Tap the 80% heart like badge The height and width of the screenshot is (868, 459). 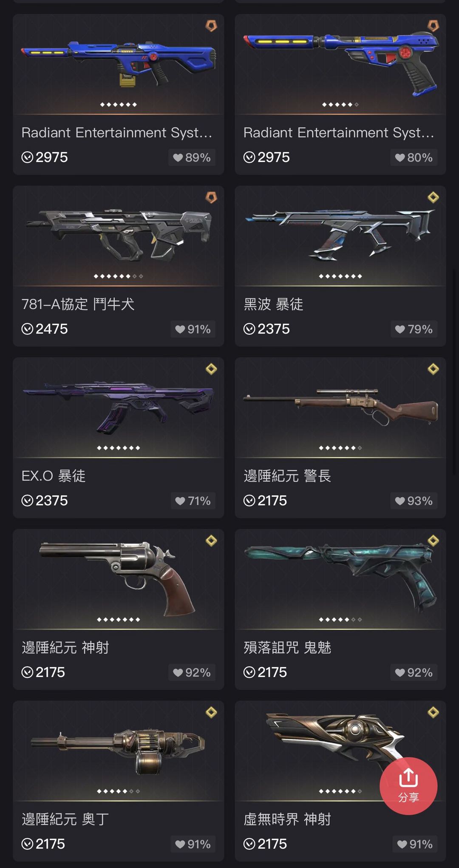pyautogui.click(x=414, y=157)
